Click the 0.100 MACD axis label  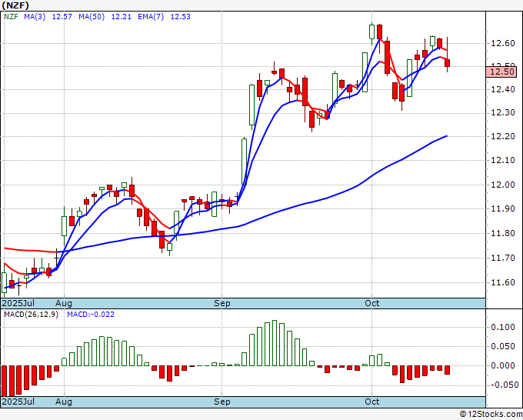(x=503, y=327)
